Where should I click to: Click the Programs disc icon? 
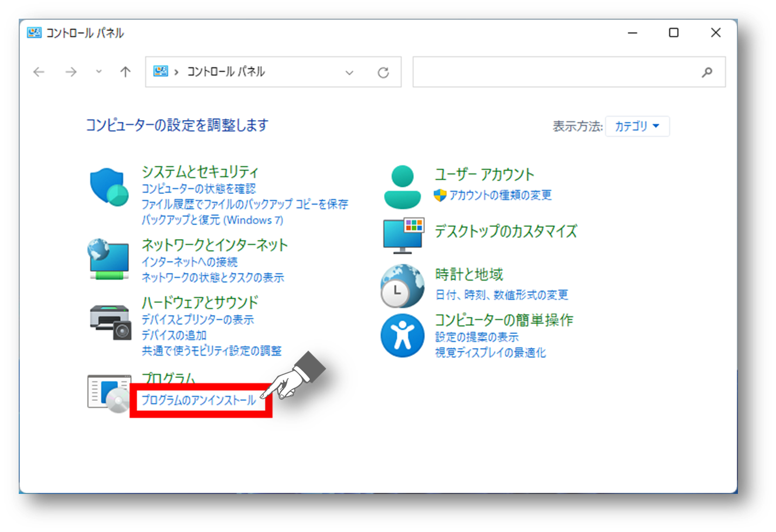pos(109,393)
